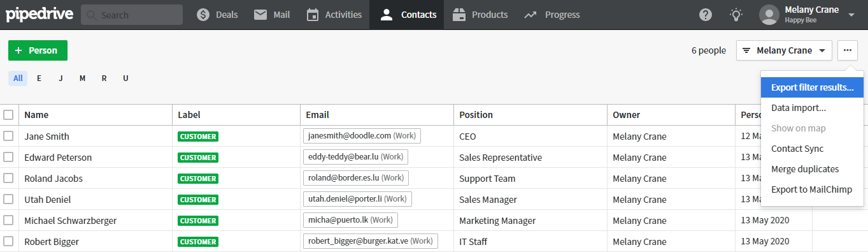Filter contacts by letter E
Viewport: 868px width, 252px height.
(x=39, y=78)
